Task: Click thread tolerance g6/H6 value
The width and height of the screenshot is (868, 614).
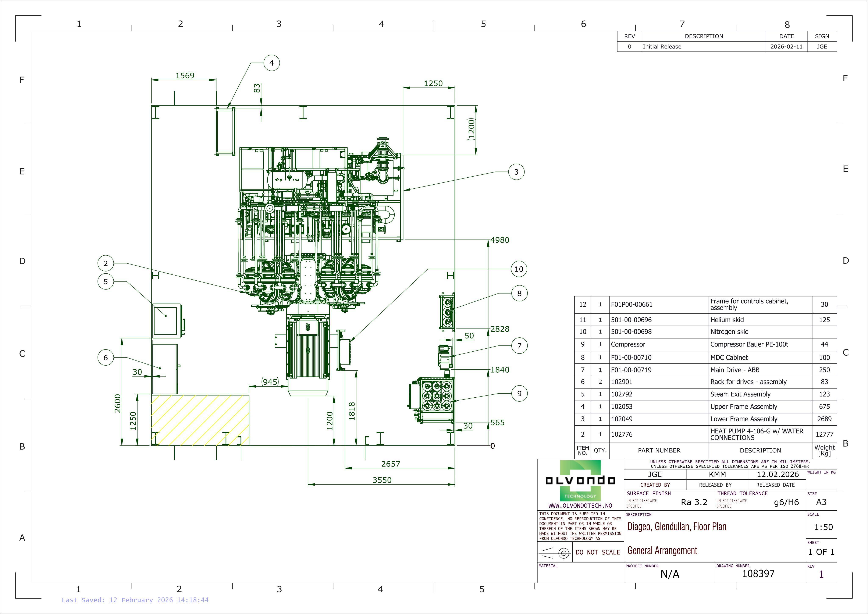Action: (786, 502)
